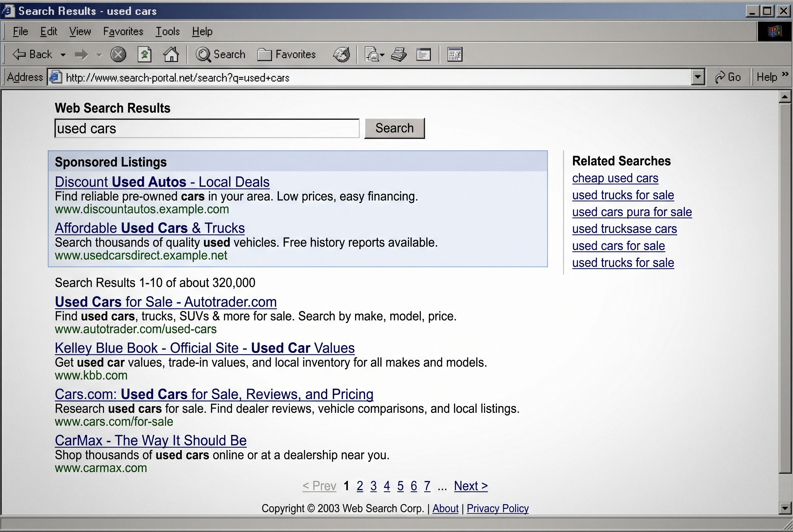
Task: Click the Next > pagination link
Action: pyautogui.click(x=471, y=486)
